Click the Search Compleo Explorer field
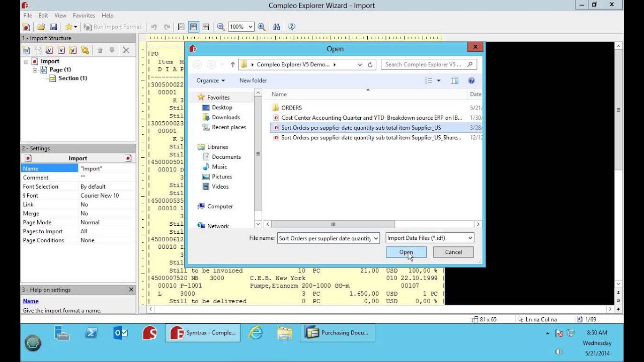The height and width of the screenshot is (362, 644). click(429, 64)
